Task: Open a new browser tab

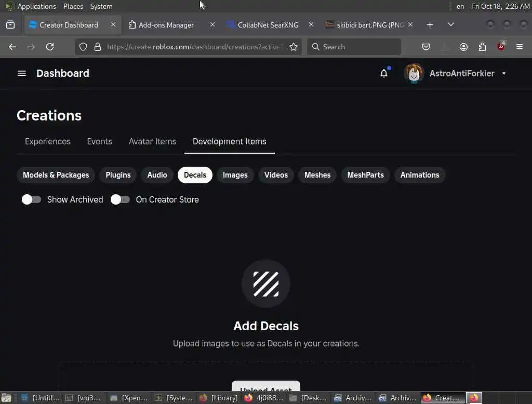Action: 430,25
